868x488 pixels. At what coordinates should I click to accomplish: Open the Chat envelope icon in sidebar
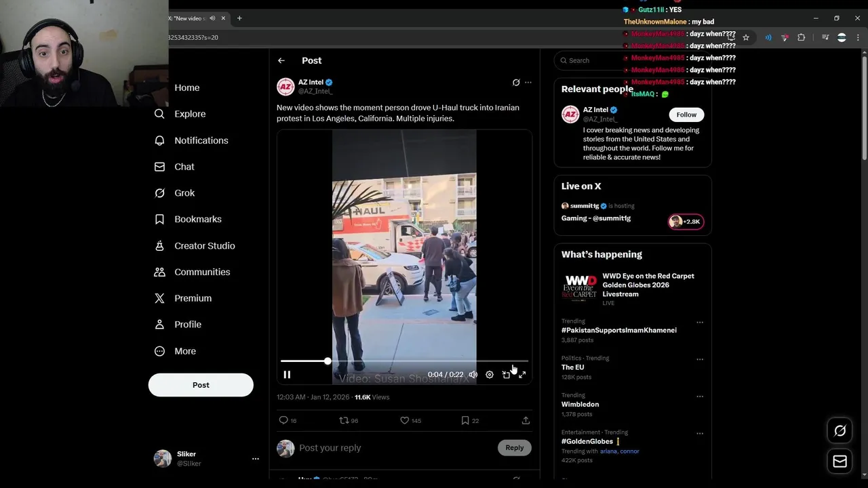point(159,167)
